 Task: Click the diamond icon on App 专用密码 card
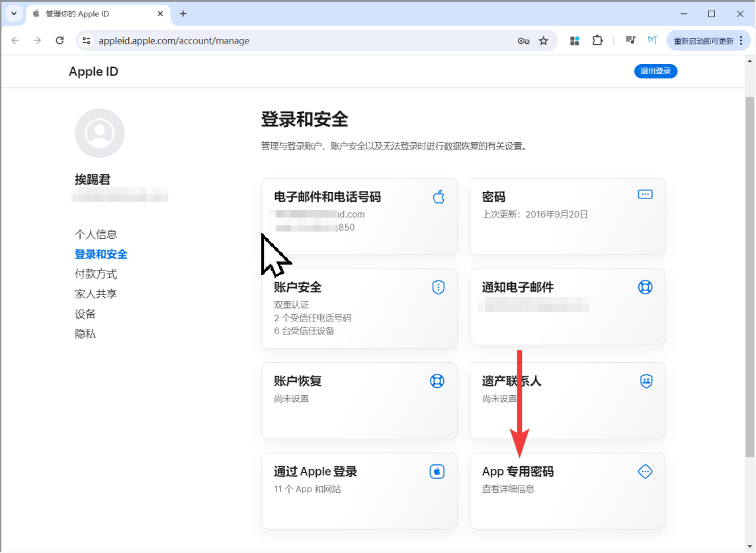coord(645,471)
